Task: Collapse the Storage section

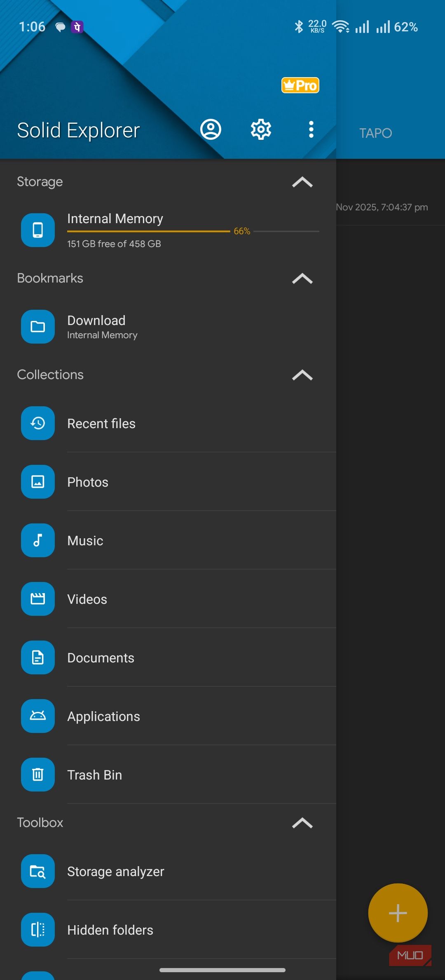Action: click(302, 182)
